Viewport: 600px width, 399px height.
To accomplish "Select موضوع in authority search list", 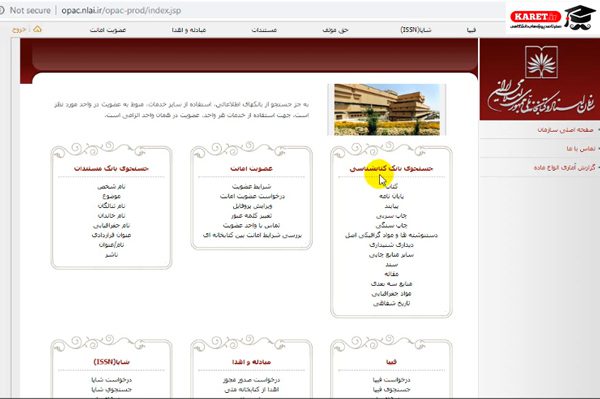I will click(111, 196).
